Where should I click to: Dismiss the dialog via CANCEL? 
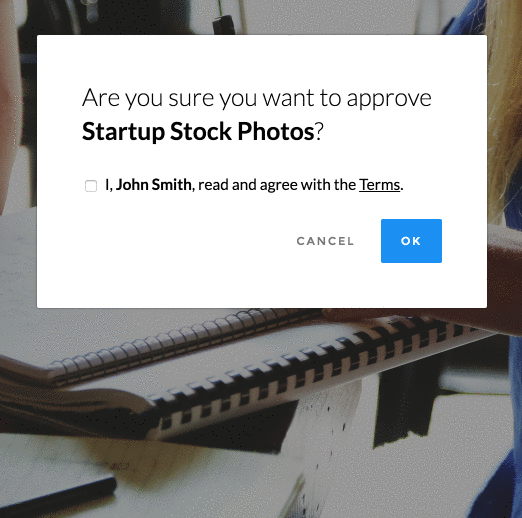coord(325,241)
